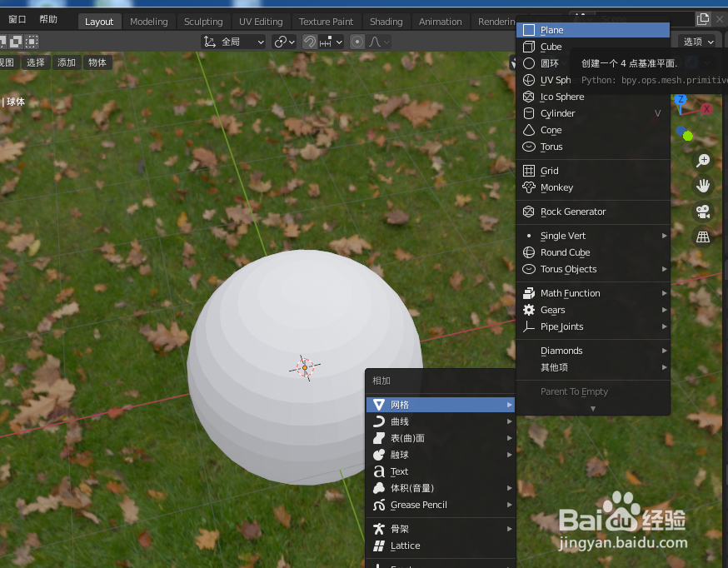The image size is (728, 568).
Task: Switch to the Sculpting workspace tab
Action: [205, 22]
